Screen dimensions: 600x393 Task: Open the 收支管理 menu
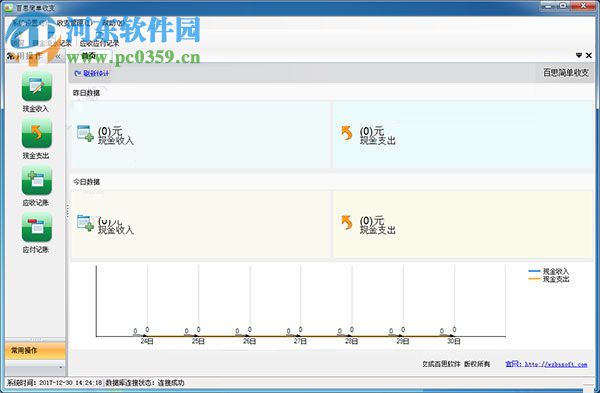click(x=74, y=23)
